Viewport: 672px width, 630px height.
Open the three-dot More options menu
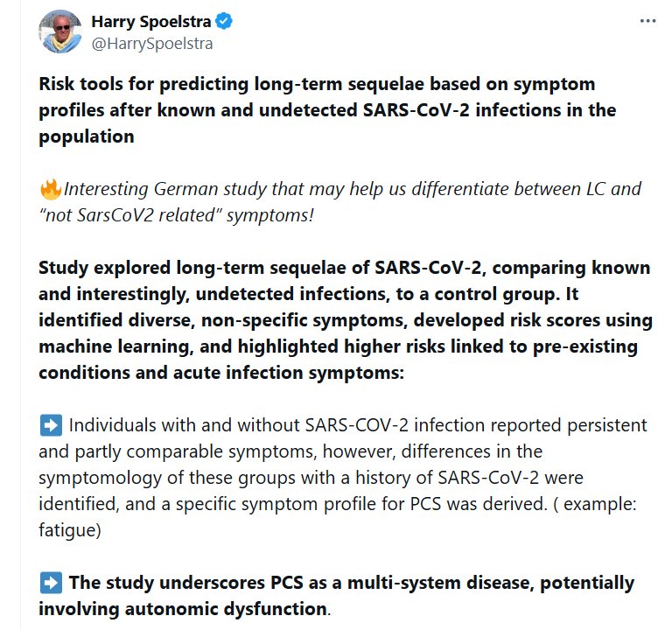pos(647,21)
